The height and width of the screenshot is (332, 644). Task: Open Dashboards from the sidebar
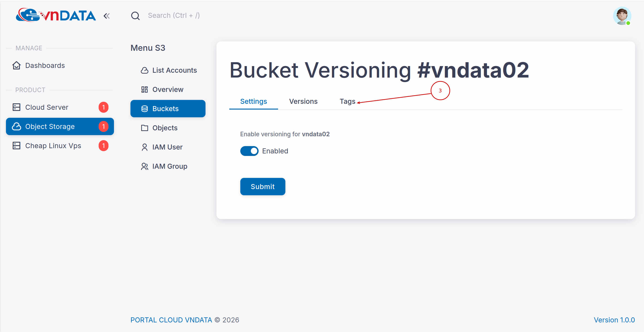tap(45, 65)
